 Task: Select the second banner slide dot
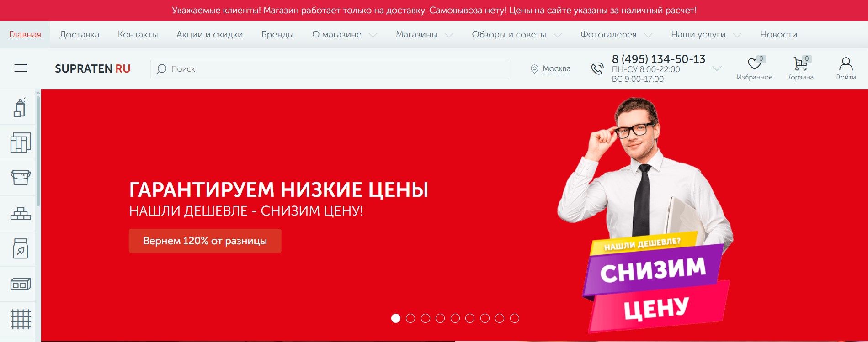click(x=410, y=318)
